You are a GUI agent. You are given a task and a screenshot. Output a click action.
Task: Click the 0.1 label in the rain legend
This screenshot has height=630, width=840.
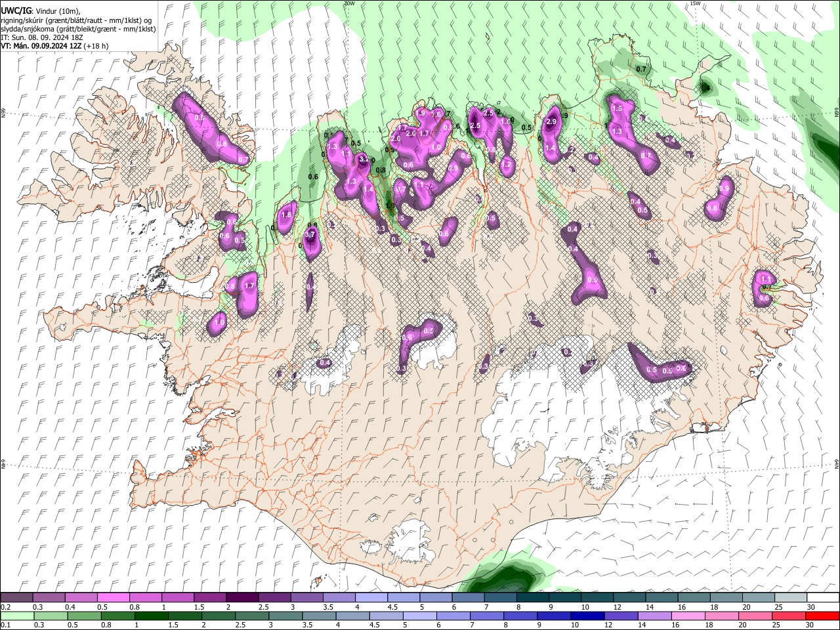[6, 625]
